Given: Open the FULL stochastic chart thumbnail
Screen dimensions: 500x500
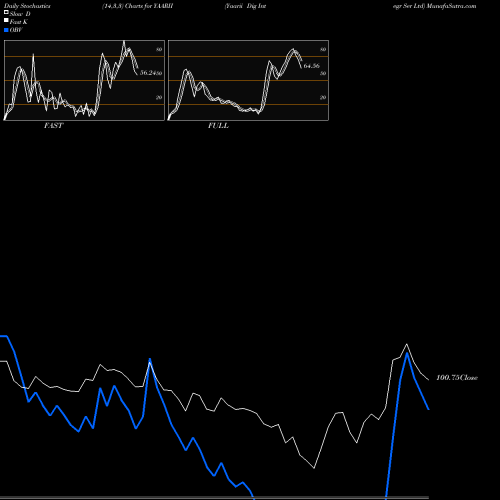Looking at the screenshot, I should (248, 80).
